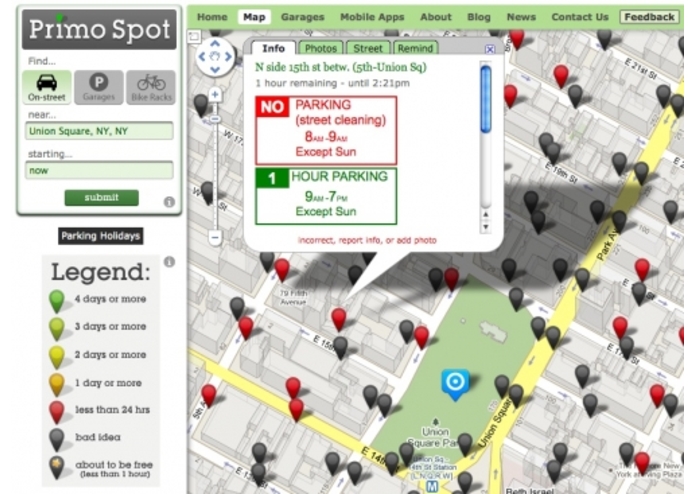This screenshot has height=494, width=695.
Task: Open the Garages page
Action: 302,17
